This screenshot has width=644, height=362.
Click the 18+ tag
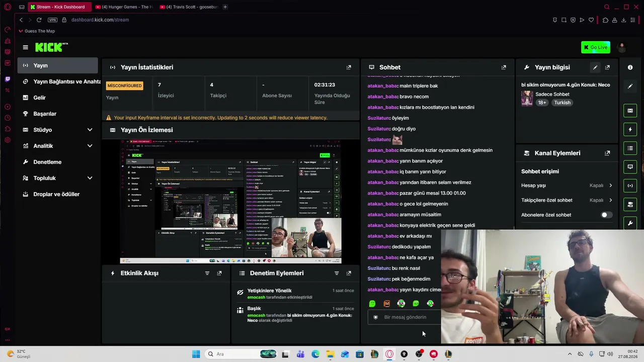(x=542, y=103)
